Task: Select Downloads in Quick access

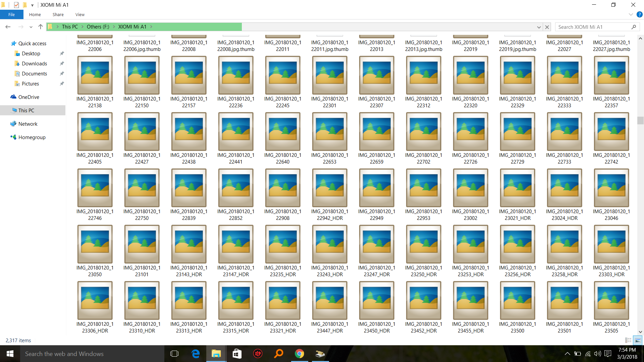Action: tap(34, 64)
